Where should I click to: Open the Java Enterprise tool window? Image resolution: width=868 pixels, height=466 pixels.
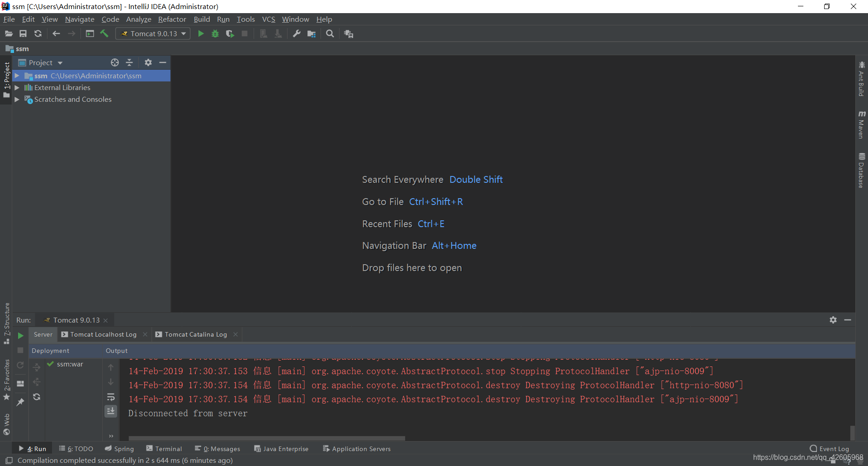pyautogui.click(x=281, y=449)
